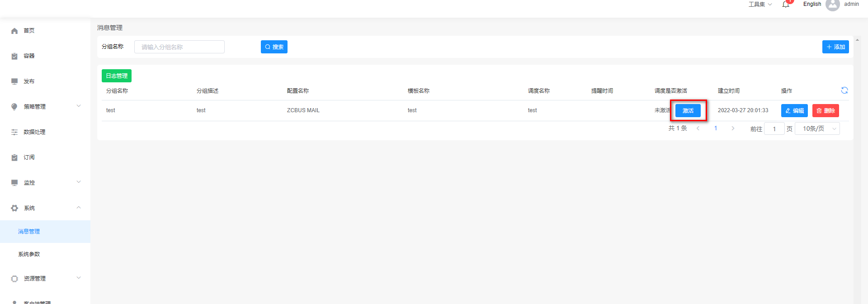Viewport: 868px width, 304px height.
Task: Open 订阅 menu item
Action: [45, 157]
